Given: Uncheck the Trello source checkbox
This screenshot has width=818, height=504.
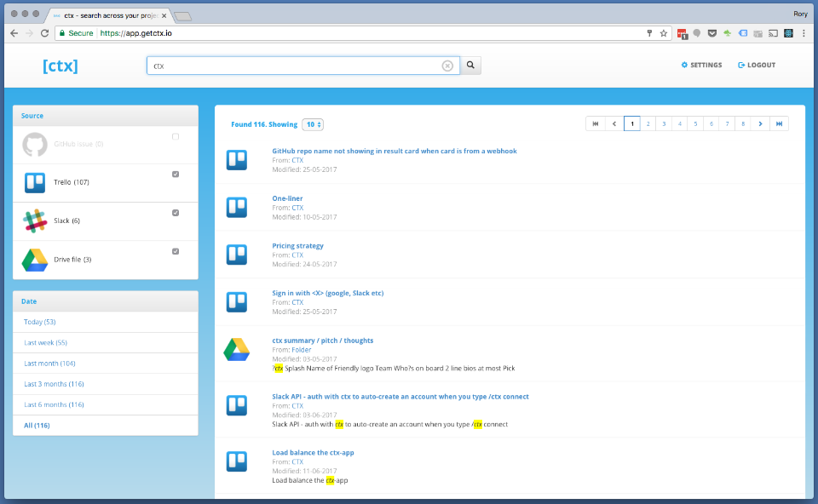Looking at the screenshot, I should [176, 174].
